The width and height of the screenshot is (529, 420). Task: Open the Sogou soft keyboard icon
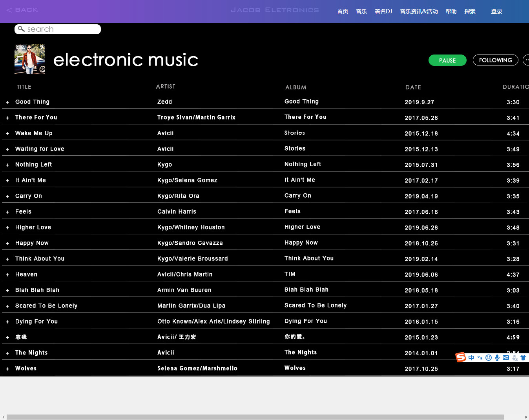pos(506,358)
